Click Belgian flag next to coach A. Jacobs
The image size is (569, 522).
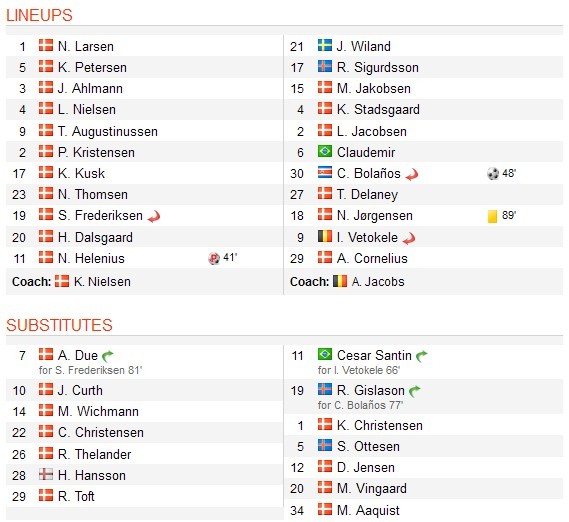340,281
